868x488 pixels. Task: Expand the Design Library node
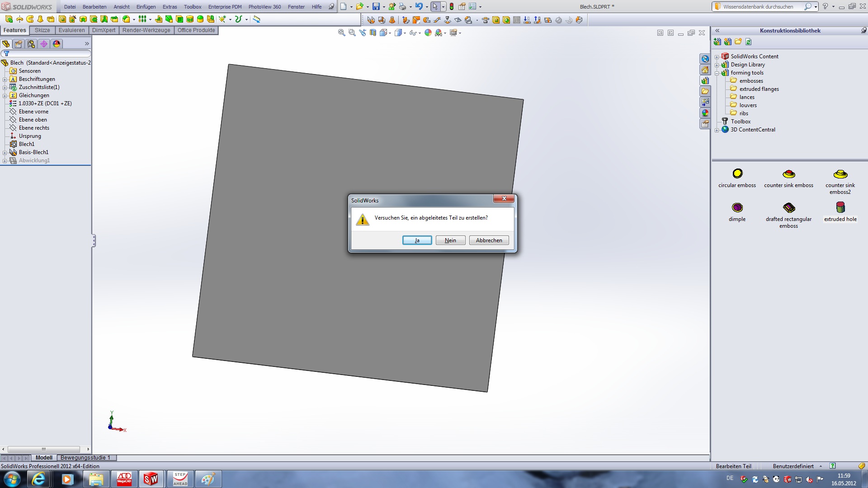click(x=717, y=65)
